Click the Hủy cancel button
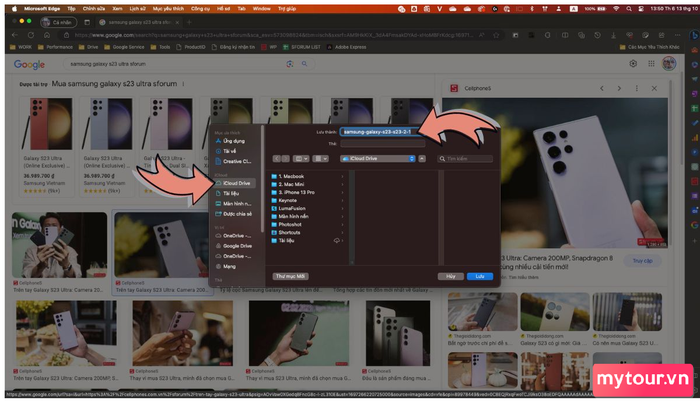700x405 pixels. (x=450, y=276)
